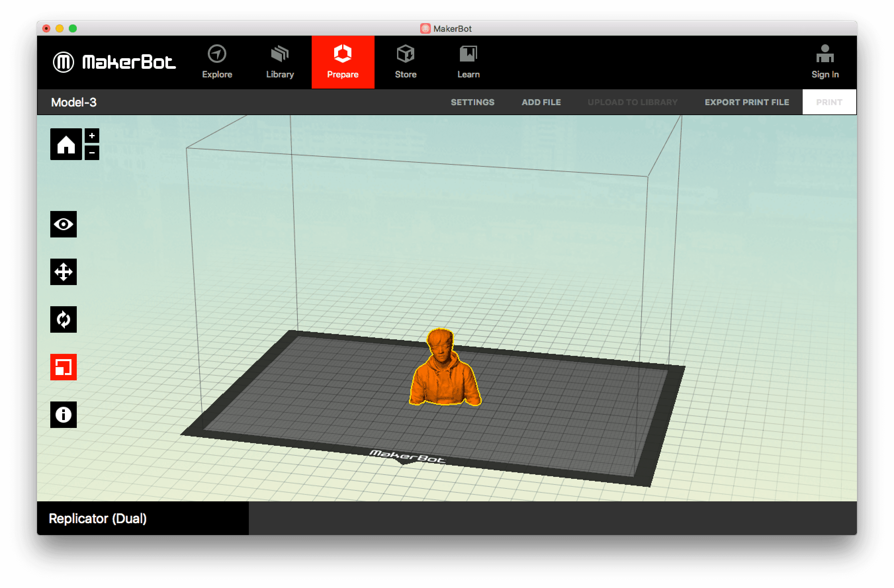Screen dimensions: 894x588
Task: Click UPLOAD TO LIBRARY
Action: pos(633,102)
